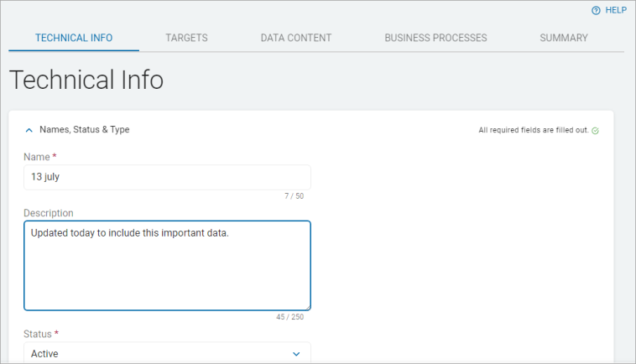Collapse section using the chevron beside Names, Status & Type
This screenshot has width=636, height=364.
pyautogui.click(x=29, y=130)
